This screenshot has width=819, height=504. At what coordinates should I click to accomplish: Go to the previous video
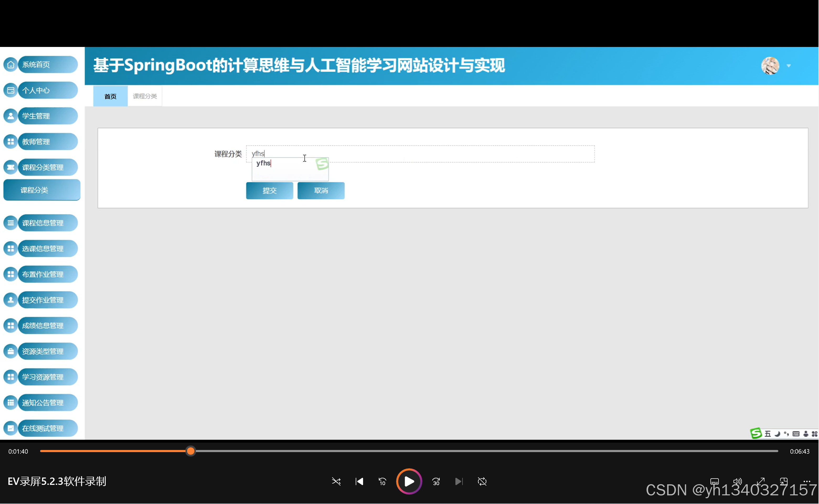(x=359, y=482)
